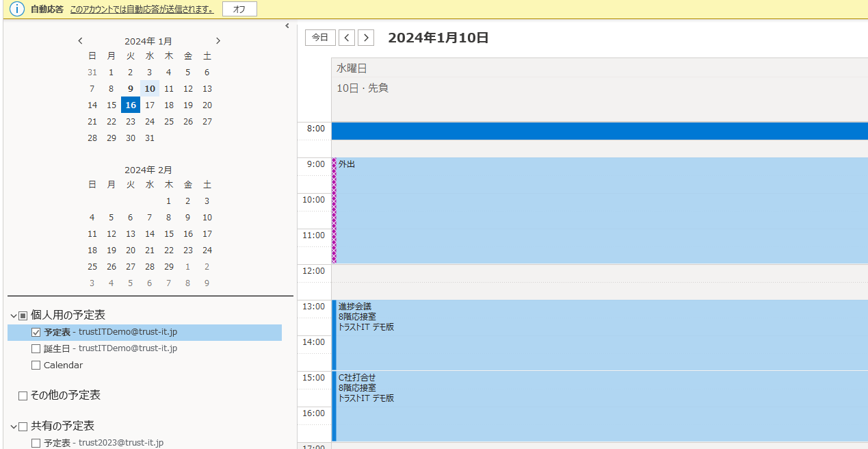Open the auto-reply settings link

point(142,10)
